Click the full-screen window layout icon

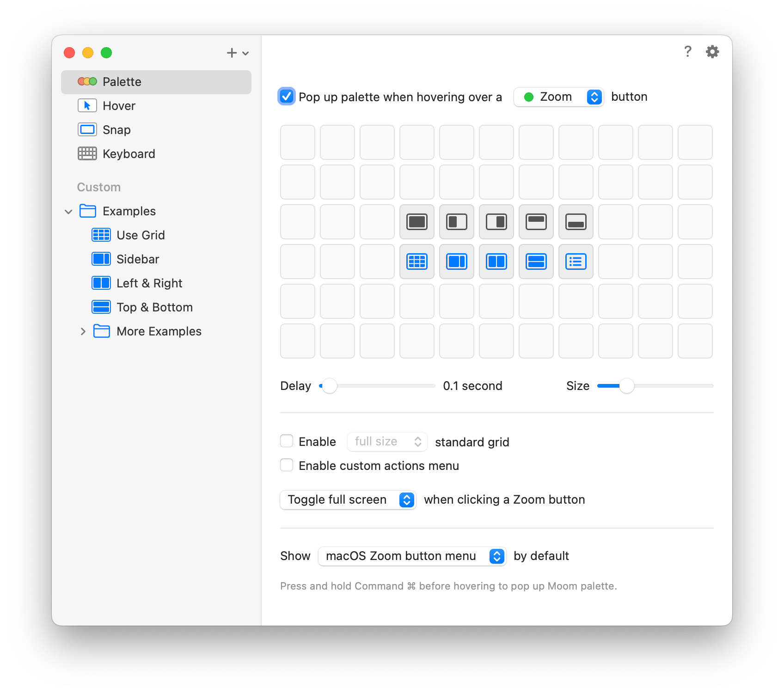point(416,222)
